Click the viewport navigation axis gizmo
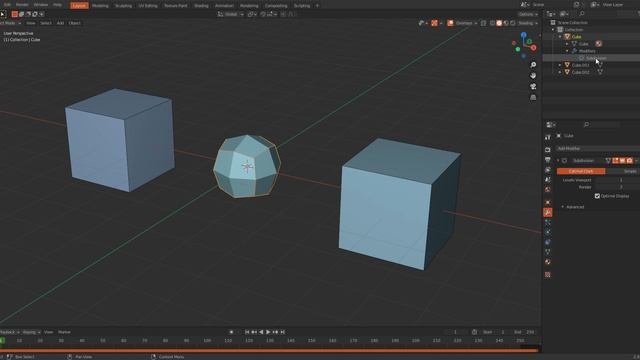This screenshot has width=640, height=360. [524, 45]
